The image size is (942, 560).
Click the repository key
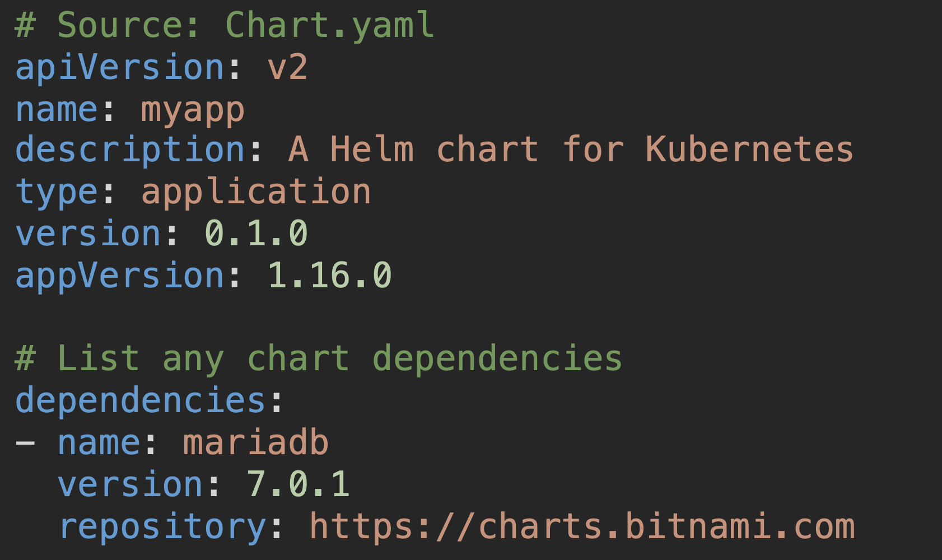tap(162, 527)
